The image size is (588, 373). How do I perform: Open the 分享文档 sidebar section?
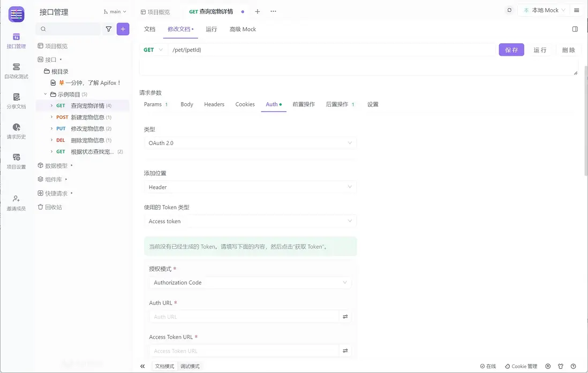click(16, 101)
